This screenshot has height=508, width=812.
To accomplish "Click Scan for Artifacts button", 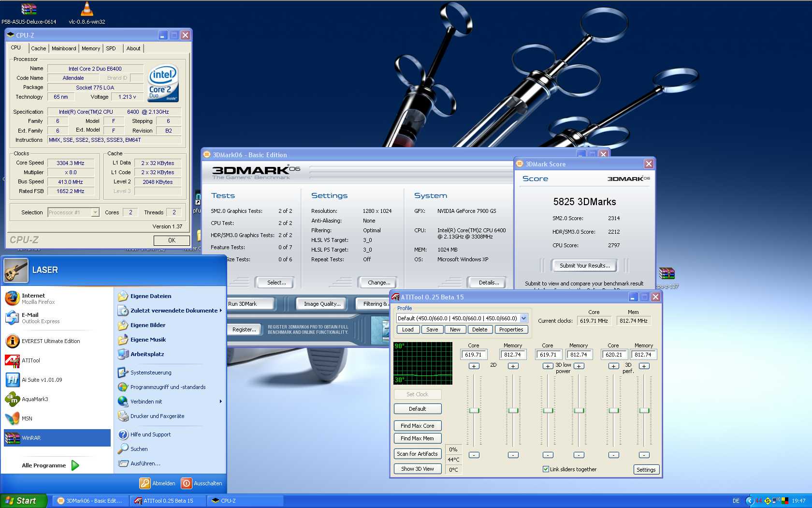I will 418,454.
